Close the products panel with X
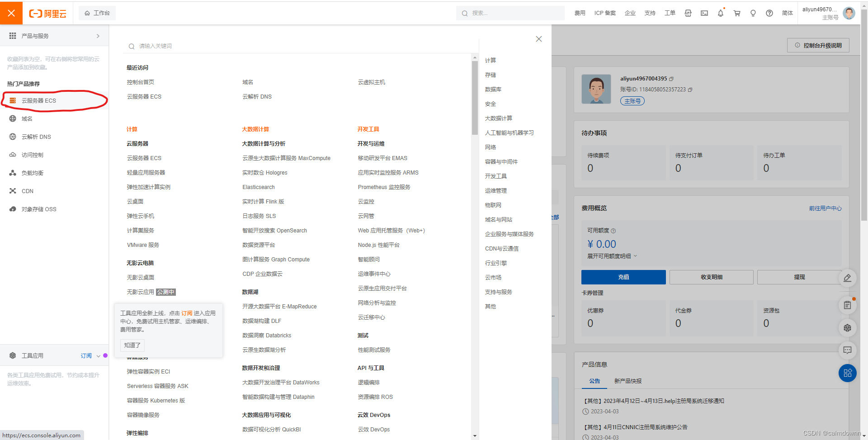The height and width of the screenshot is (440, 868). [x=539, y=39]
